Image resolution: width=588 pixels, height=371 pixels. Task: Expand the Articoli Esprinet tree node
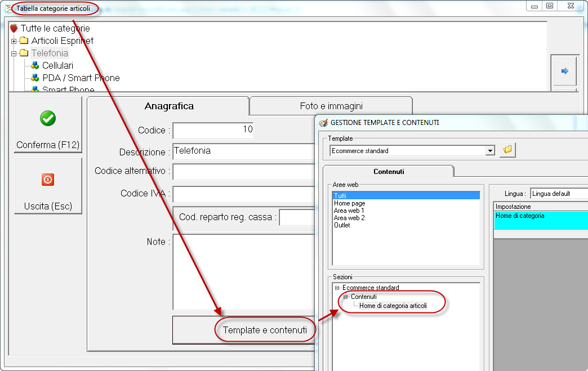pyautogui.click(x=14, y=41)
